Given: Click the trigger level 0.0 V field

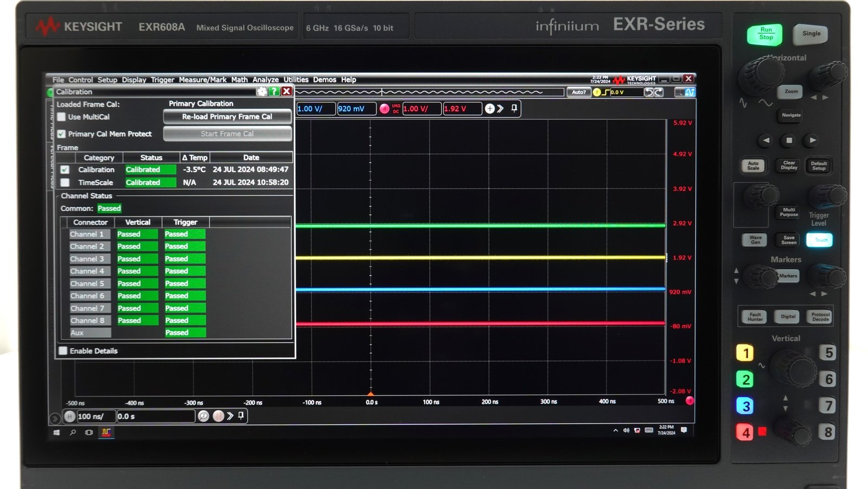Looking at the screenshot, I should tap(627, 92).
